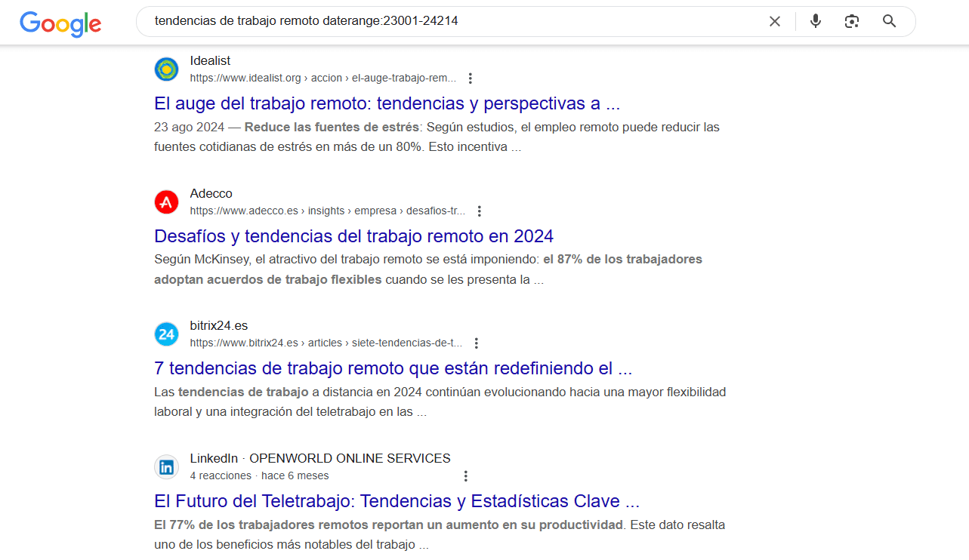Screen dimensions: 969x560
Task: Start voice search with microphone icon
Action: pyautogui.click(x=815, y=21)
